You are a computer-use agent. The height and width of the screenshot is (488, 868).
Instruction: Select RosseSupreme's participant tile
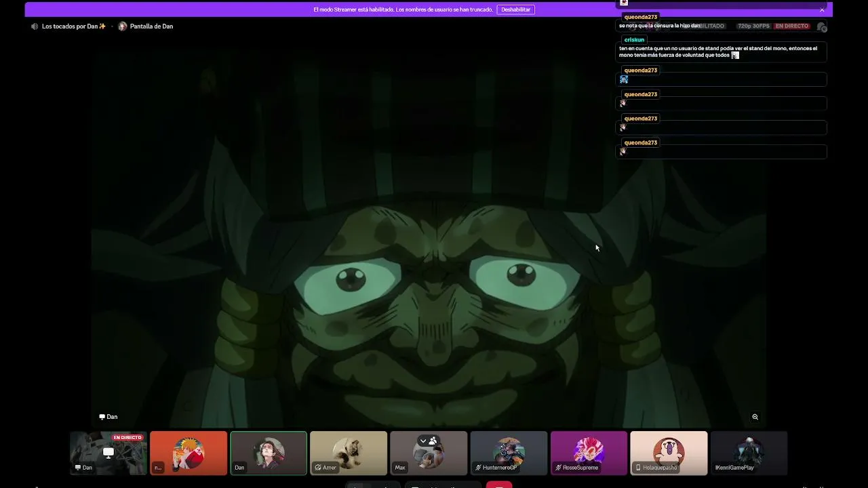click(x=589, y=453)
